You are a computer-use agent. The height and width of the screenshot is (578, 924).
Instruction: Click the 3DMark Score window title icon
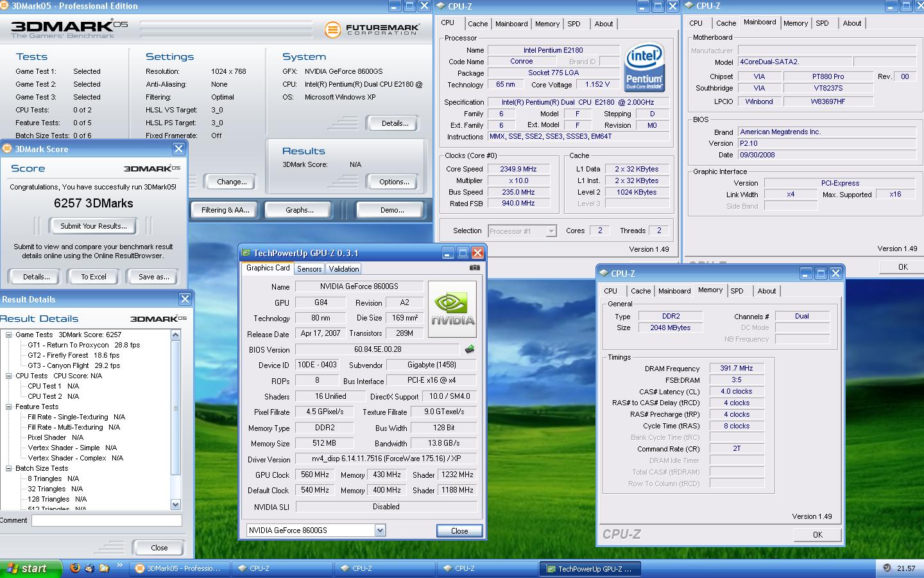coord(7,149)
